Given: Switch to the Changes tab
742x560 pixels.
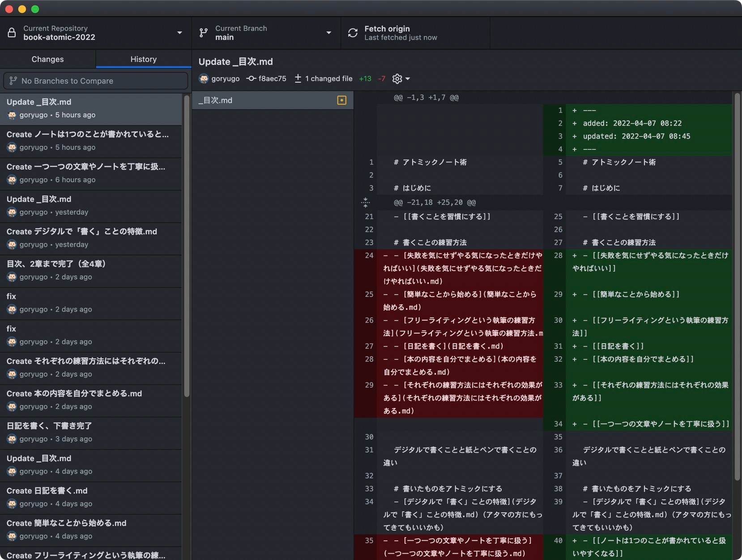Looking at the screenshot, I should click(47, 59).
